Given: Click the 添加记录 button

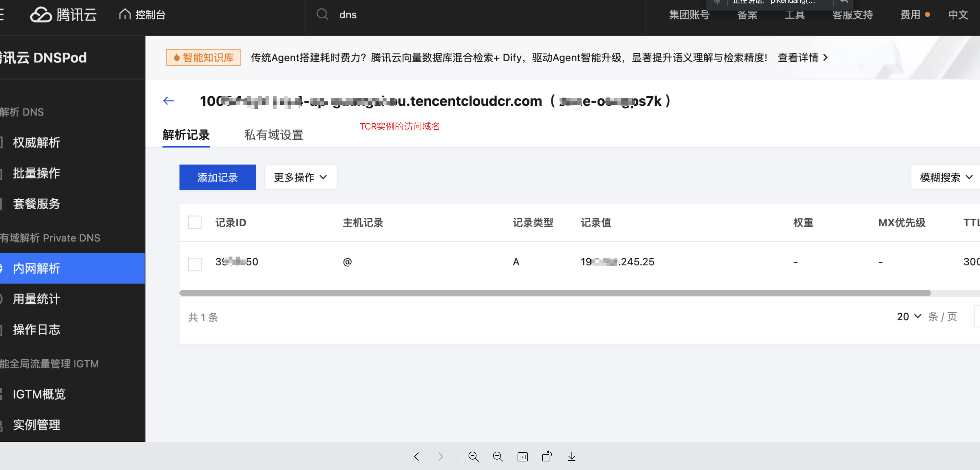Looking at the screenshot, I should (218, 177).
